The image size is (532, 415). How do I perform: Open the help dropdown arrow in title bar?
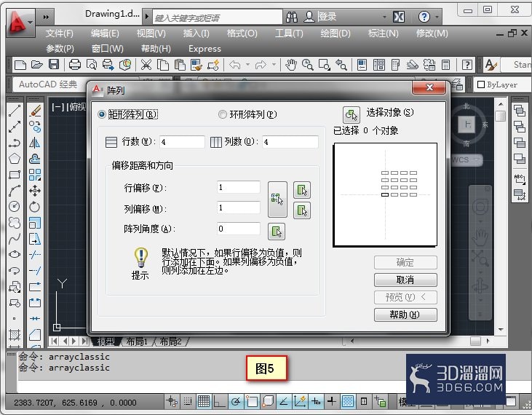pyautogui.click(x=437, y=17)
